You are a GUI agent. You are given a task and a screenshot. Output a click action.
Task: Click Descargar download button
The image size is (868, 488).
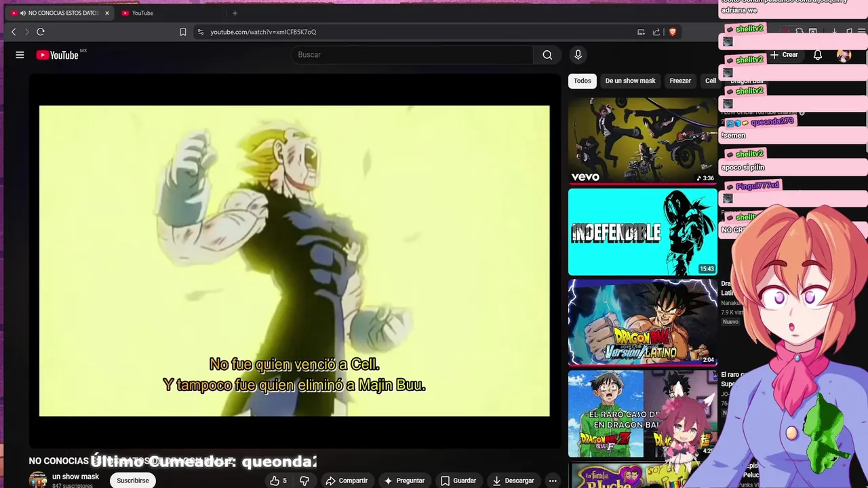coord(513,481)
